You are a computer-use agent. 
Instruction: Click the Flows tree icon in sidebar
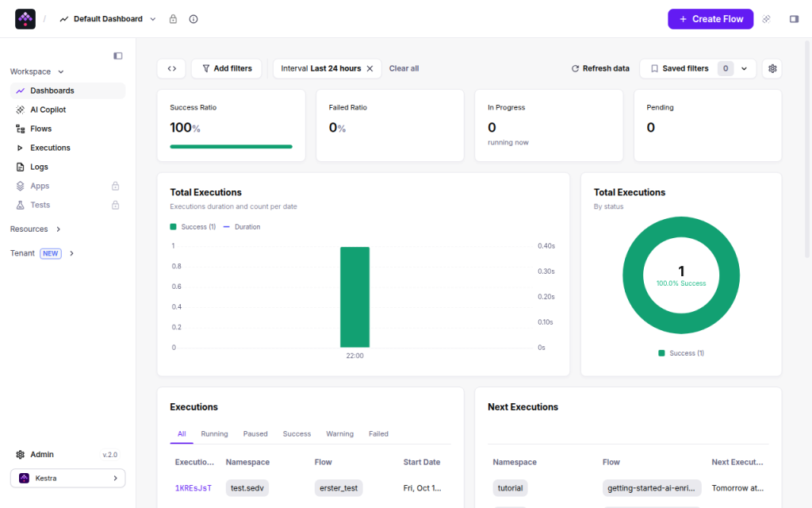(20, 129)
